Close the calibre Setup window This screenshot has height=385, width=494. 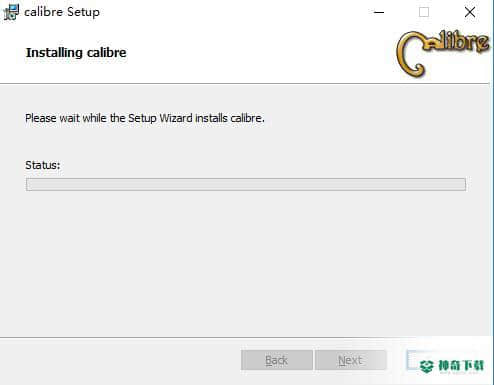point(470,12)
